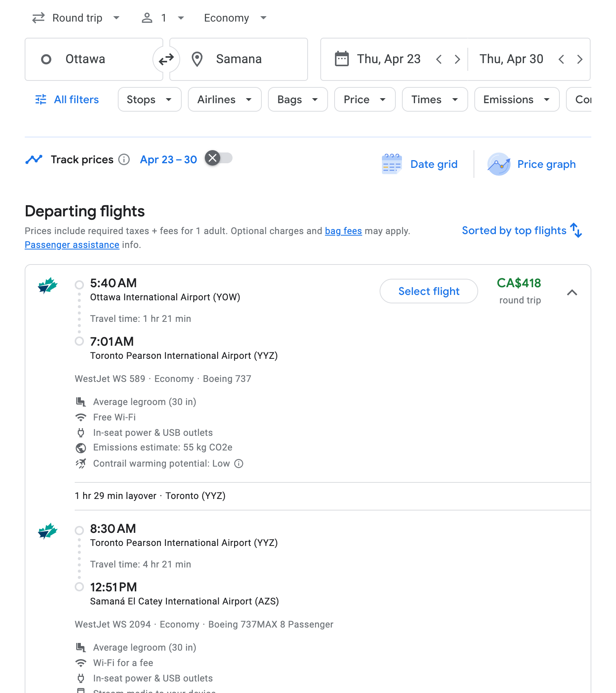The width and height of the screenshot is (616, 693).
Task: Click the info icon next to Track prices
Action: (x=124, y=159)
